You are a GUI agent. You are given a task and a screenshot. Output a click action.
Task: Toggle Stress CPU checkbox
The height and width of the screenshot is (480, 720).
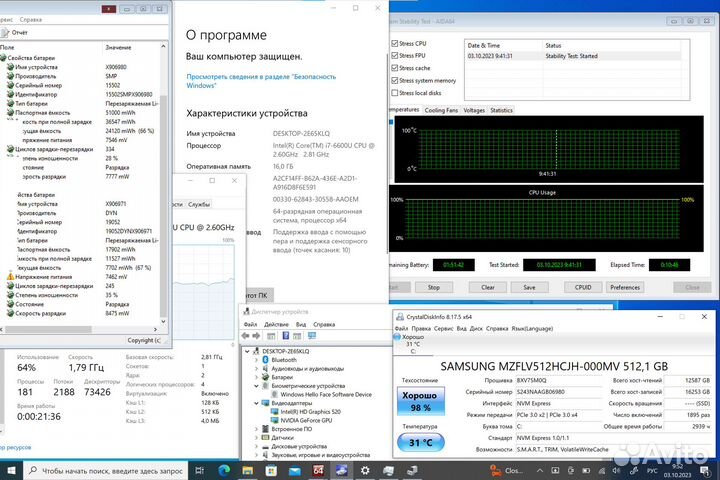coord(394,43)
